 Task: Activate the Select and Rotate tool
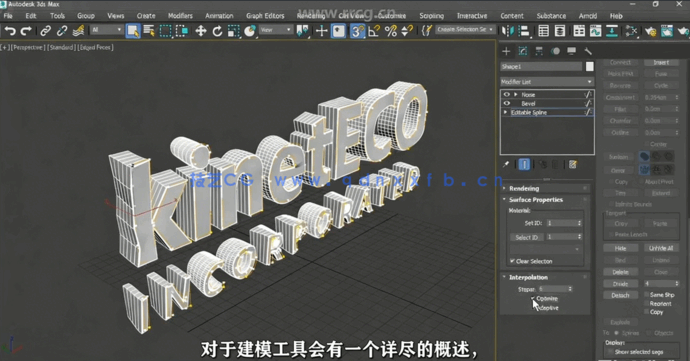[217, 31]
